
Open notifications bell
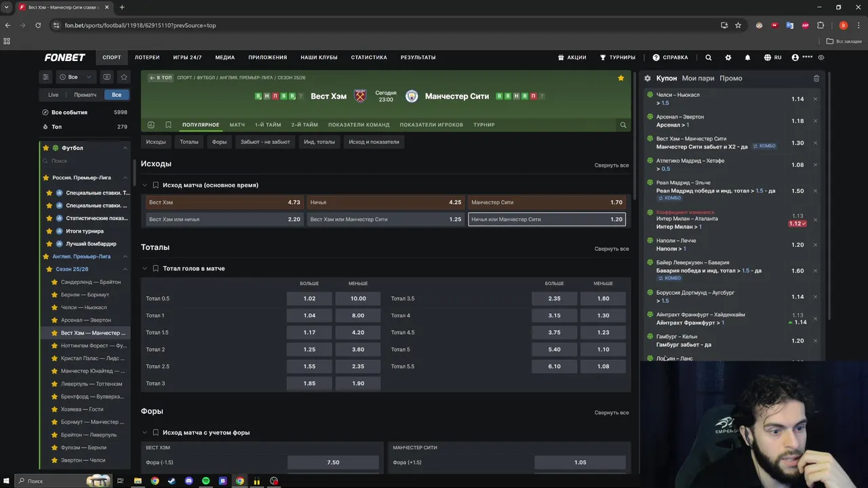[747, 58]
